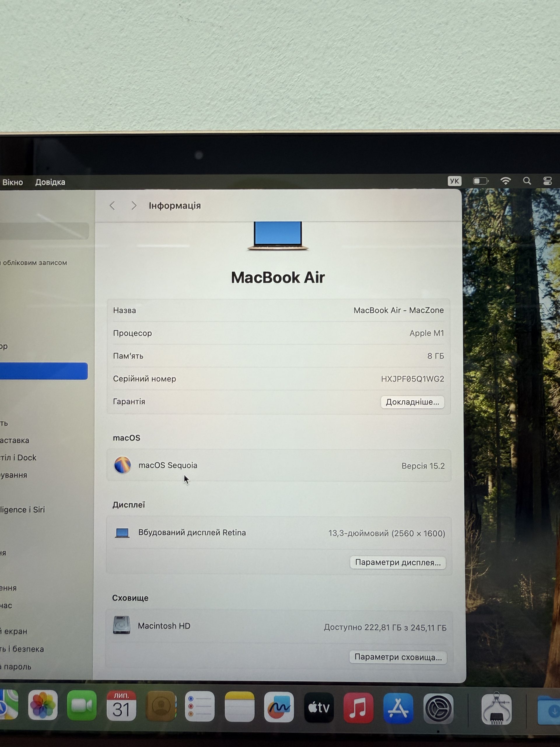Click the '8 ГБ' memory value
The width and height of the screenshot is (560, 747).
pyautogui.click(x=435, y=356)
